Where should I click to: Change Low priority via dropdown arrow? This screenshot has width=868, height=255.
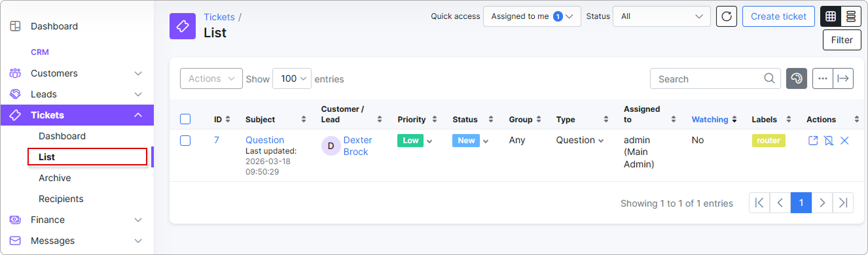coord(430,141)
